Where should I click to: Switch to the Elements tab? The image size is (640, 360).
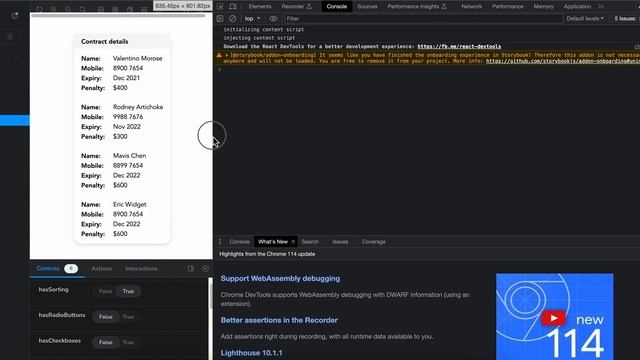(260, 7)
